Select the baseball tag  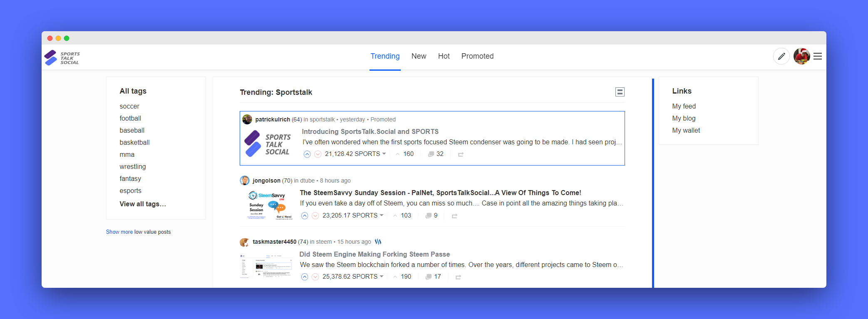(132, 131)
